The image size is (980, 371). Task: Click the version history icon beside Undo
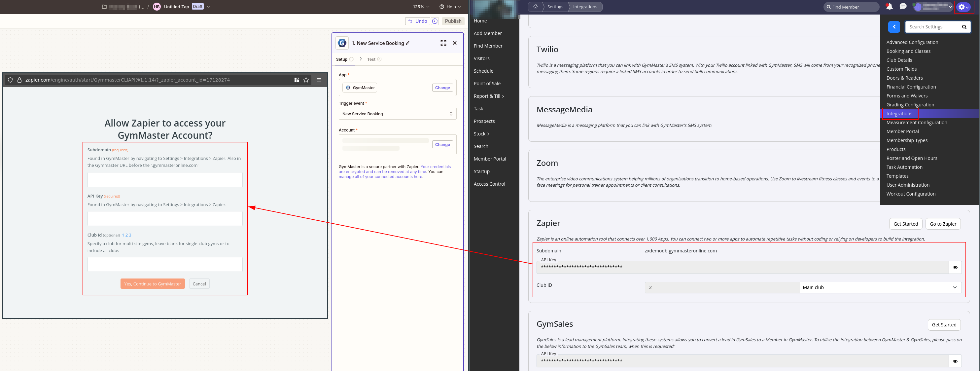(435, 21)
